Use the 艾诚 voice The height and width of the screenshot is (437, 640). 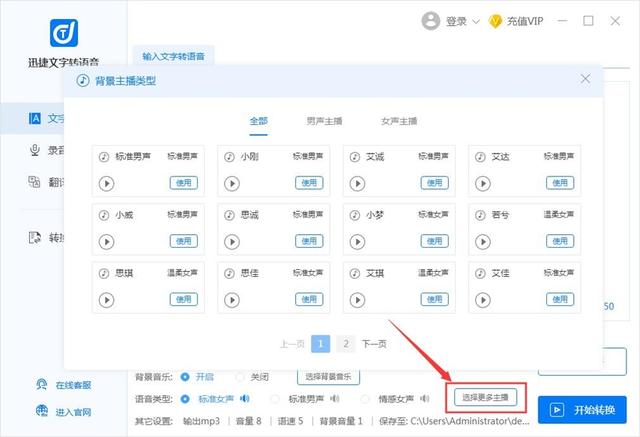coord(435,183)
